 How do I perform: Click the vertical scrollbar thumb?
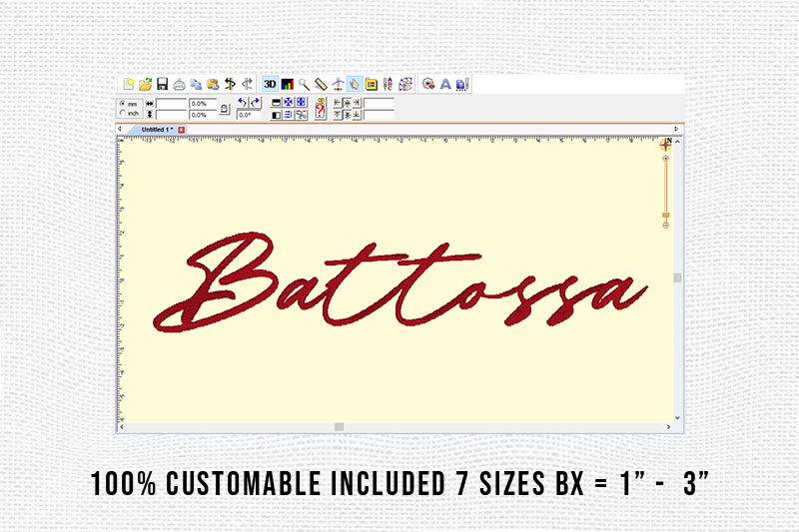tap(677, 277)
